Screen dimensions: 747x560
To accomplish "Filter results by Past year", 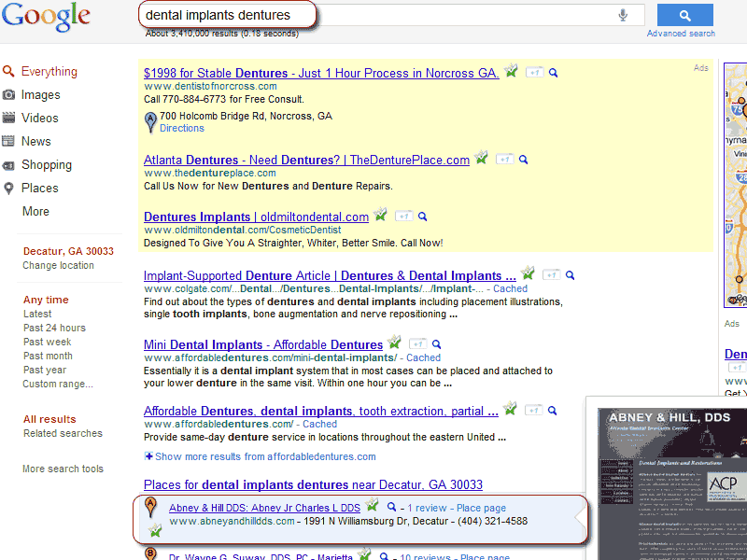I will pos(44,370).
